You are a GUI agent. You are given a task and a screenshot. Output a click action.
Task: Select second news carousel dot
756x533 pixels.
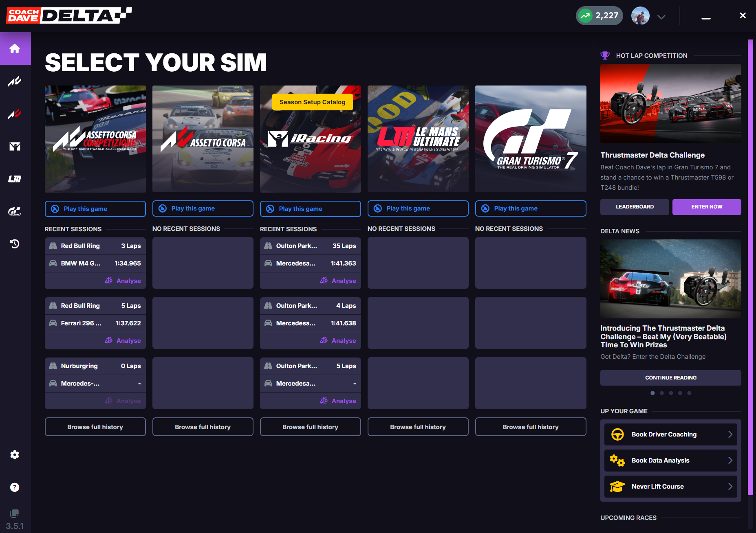click(x=662, y=393)
